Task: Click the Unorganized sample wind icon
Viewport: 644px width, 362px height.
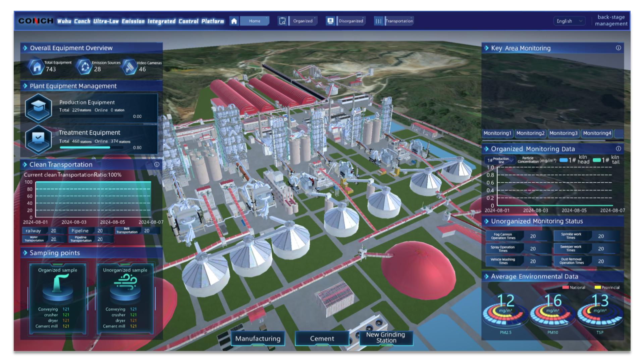Action: [x=125, y=282]
